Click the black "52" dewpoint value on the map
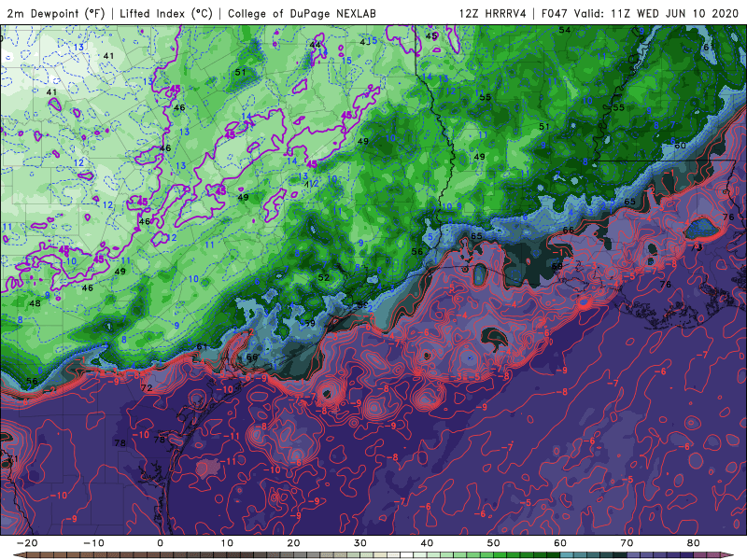The image size is (747, 560). pos(323,277)
